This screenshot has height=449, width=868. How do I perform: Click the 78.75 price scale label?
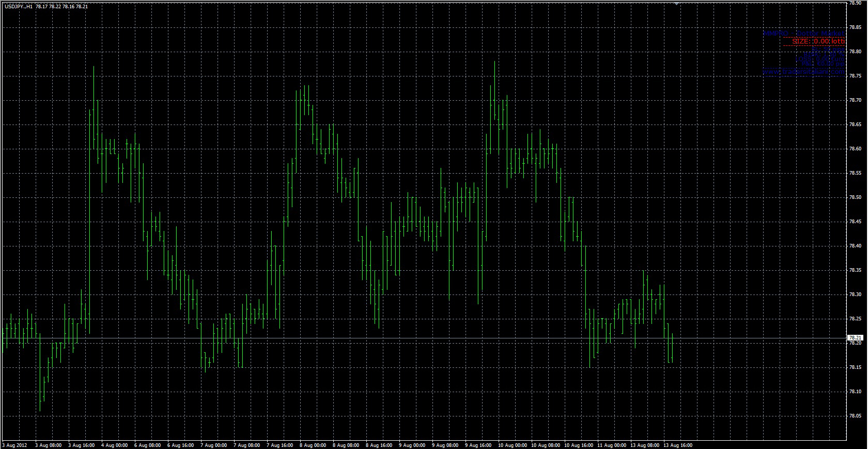coord(855,76)
